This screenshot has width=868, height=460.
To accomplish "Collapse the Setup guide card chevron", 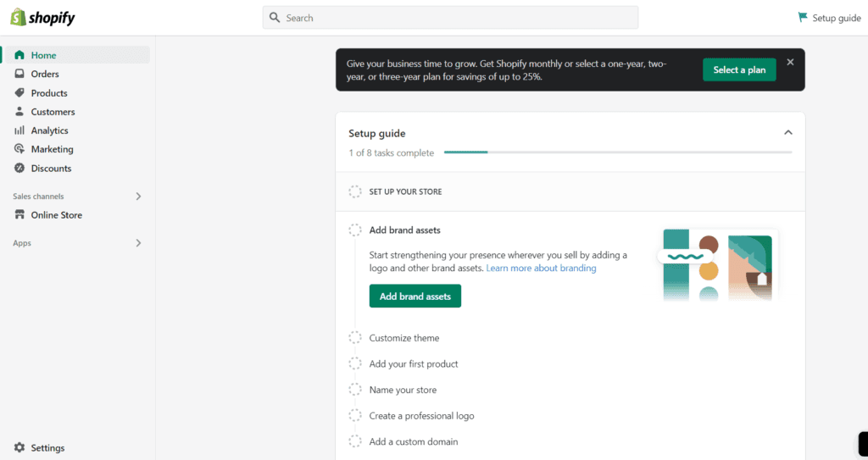I will pos(787,133).
